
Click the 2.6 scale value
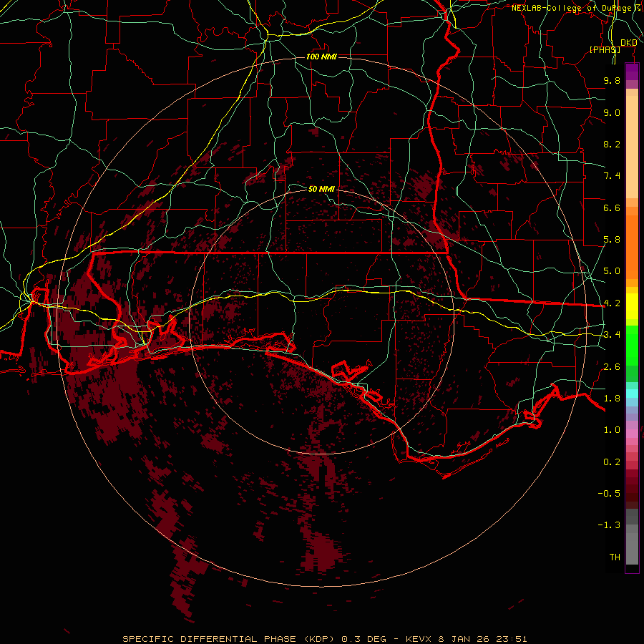[612, 367]
